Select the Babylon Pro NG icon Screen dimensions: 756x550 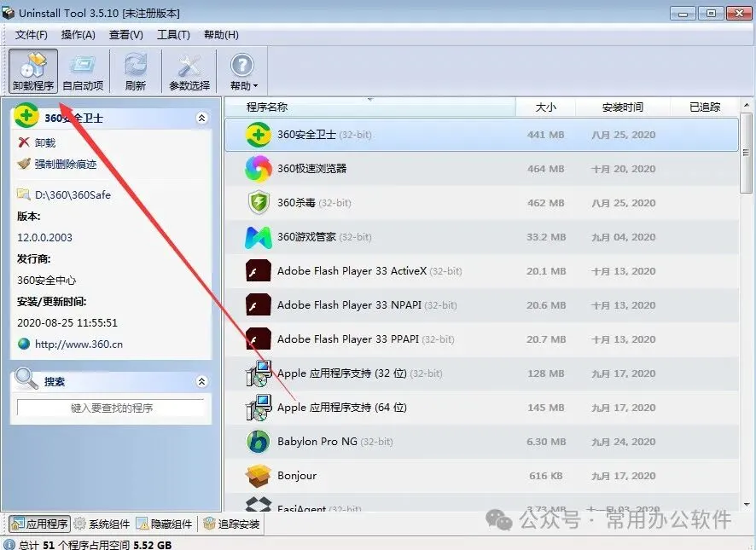pyautogui.click(x=259, y=442)
